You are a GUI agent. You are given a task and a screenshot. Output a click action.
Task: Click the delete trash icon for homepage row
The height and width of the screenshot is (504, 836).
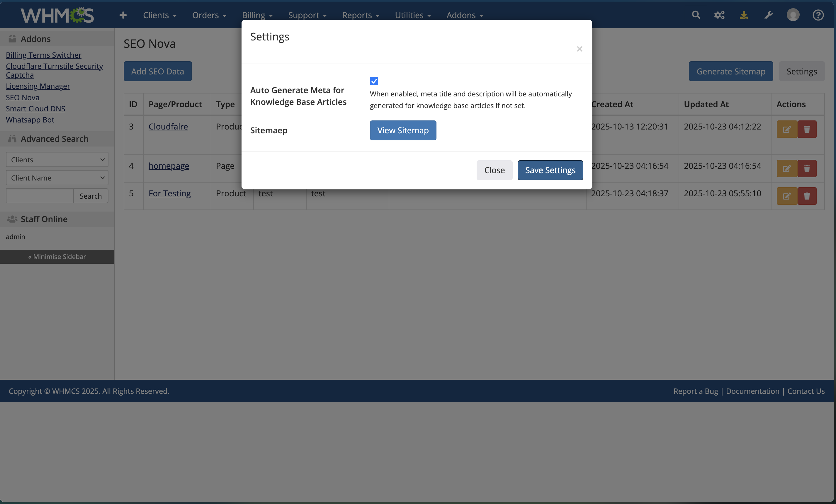[x=807, y=168]
